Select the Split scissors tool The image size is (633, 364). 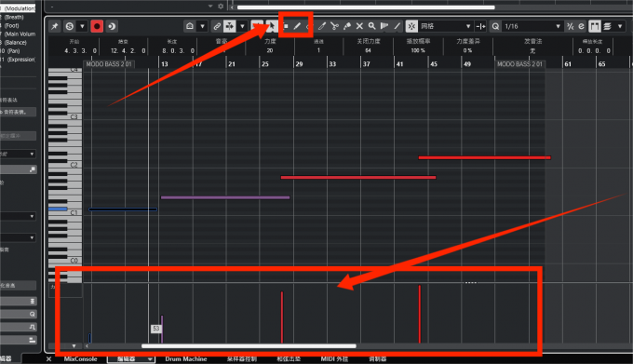(x=334, y=26)
